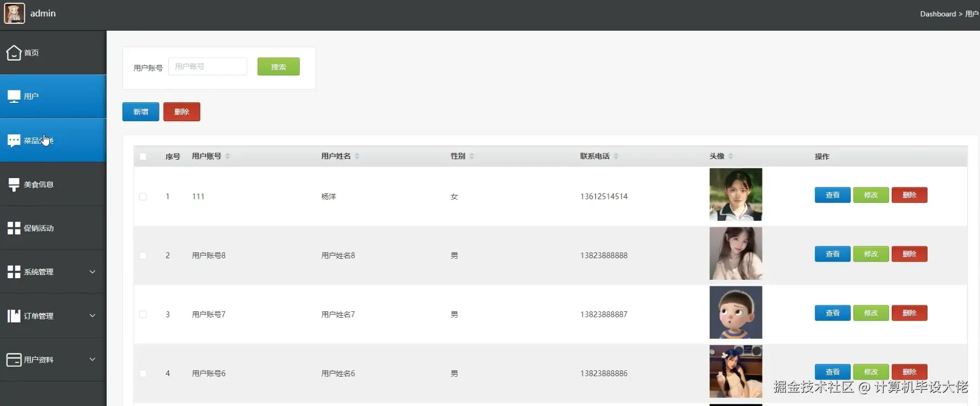Sort by 联系电话 column arrows
The image size is (980, 406).
[616, 156]
